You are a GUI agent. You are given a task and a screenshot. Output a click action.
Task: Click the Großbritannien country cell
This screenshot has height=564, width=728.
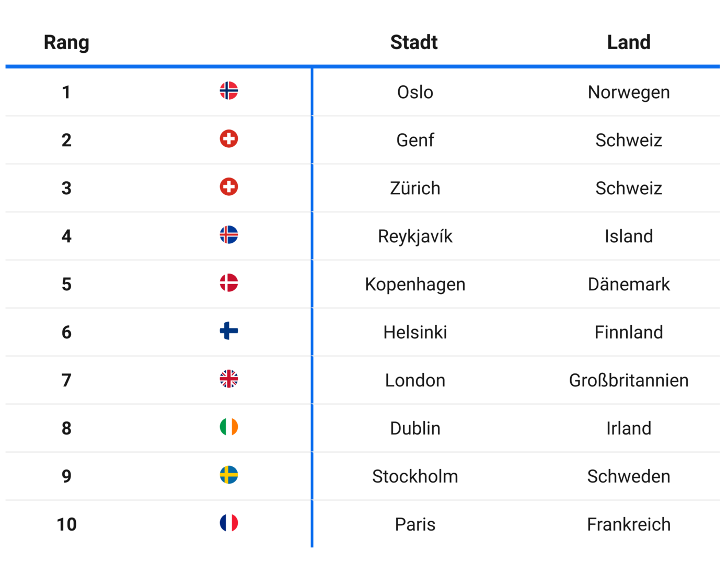pos(629,381)
